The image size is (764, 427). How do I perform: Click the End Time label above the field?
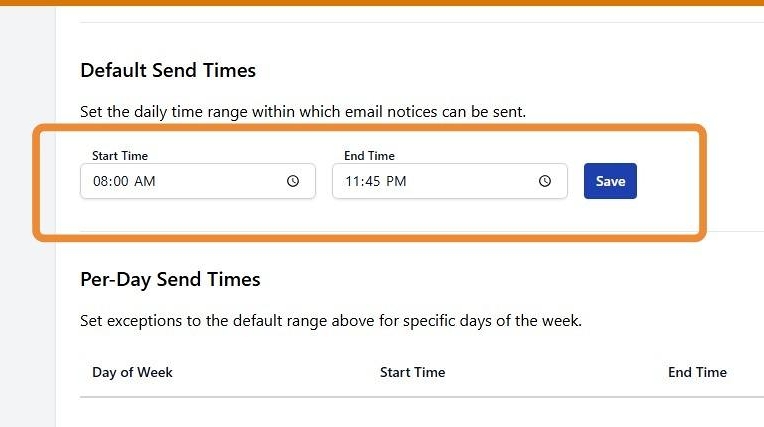pos(369,156)
